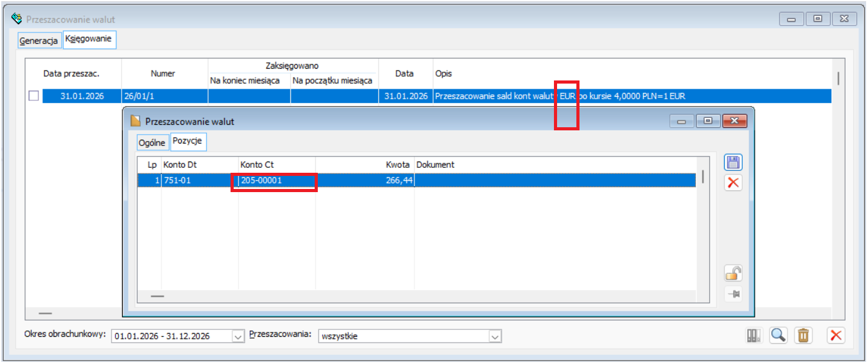Screen dimensions: 868x363
Task: Click the Na koniec miesiąca column header
Action: coord(249,81)
